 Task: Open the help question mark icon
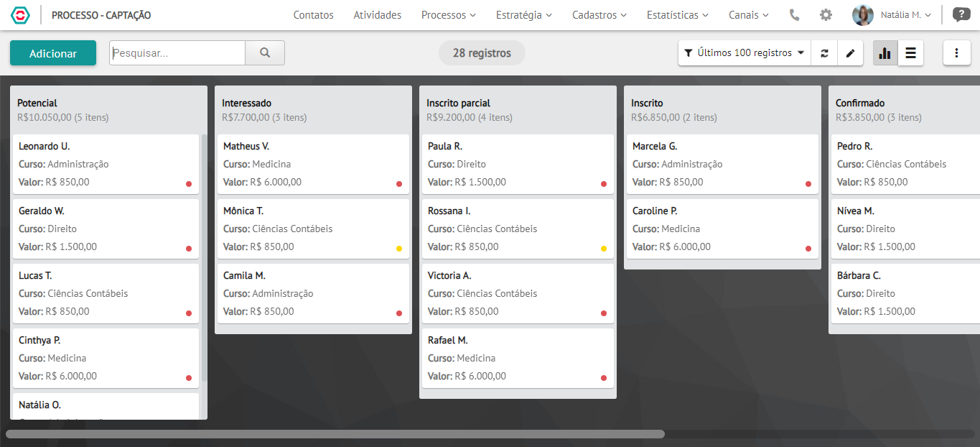pyautogui.click(x=961, y=14)
